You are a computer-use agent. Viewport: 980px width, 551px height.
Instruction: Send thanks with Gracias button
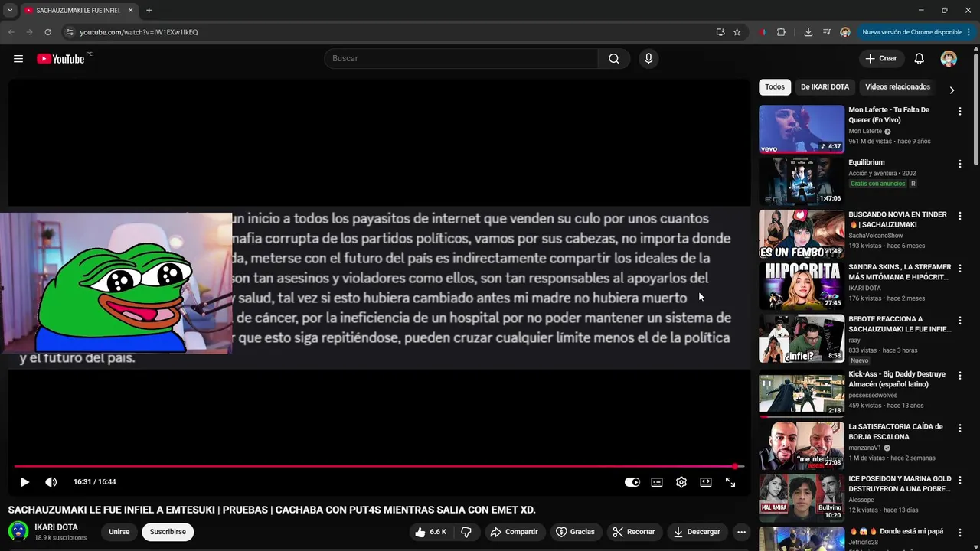[575, 532]
